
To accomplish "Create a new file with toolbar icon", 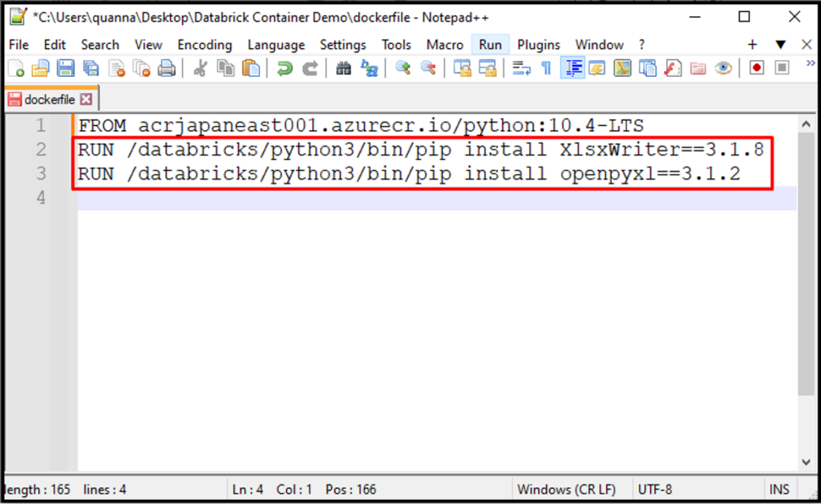I will pos(15,69).
